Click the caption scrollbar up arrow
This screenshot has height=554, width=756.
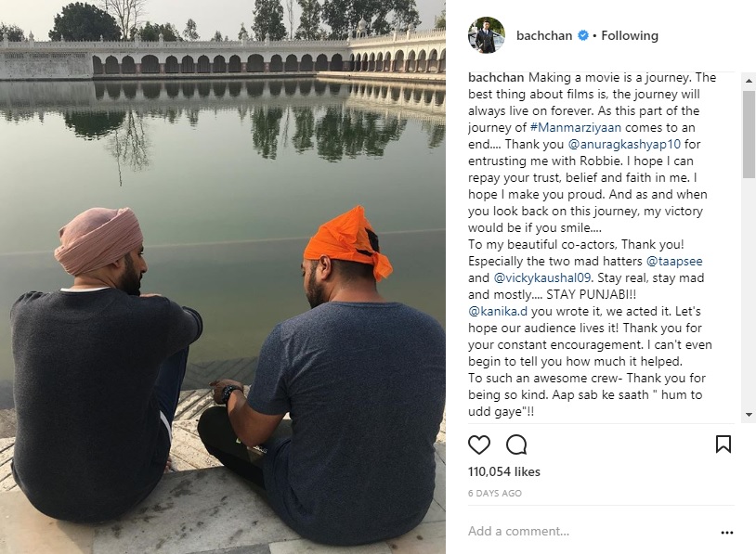point(749,81)
